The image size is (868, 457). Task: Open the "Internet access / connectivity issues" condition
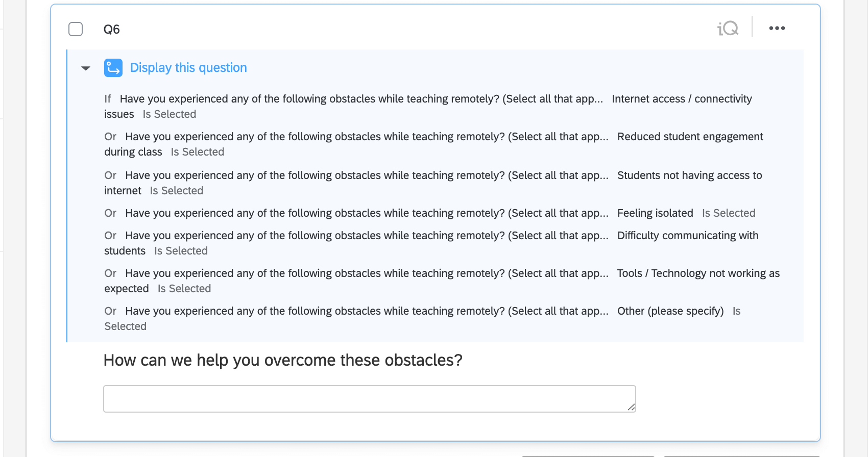681,99
